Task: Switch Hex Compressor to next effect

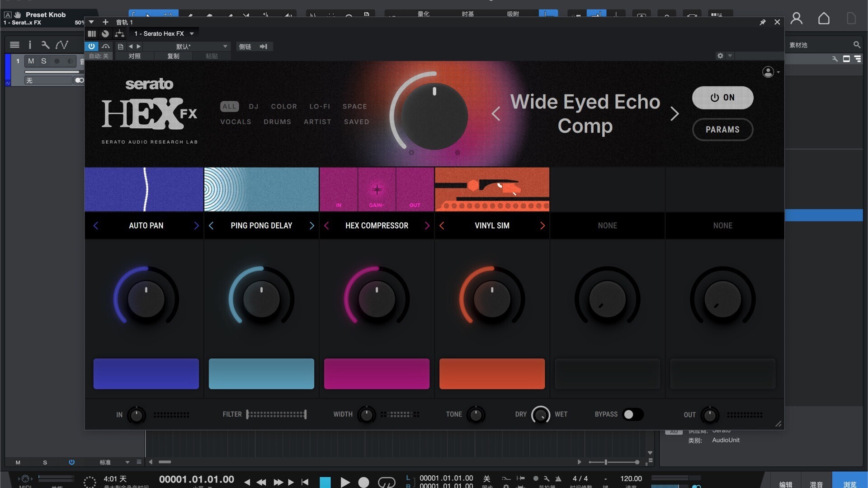Action: click(x=427, y=225)
